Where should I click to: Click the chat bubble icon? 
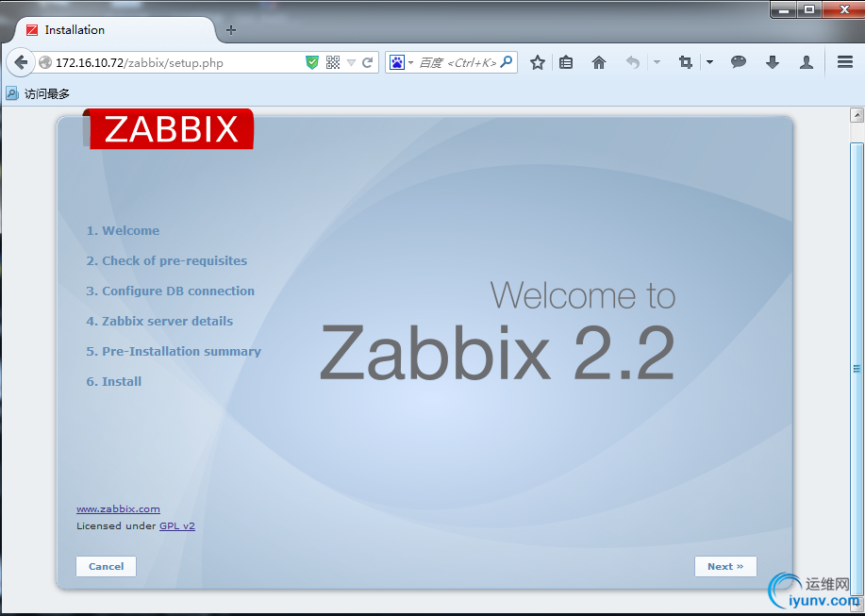[x=738, y=61]
